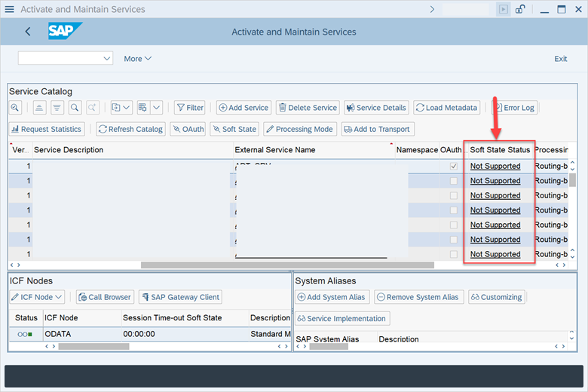Click Load Metadata
Viewport: 588px width, 392px height.
pyautogui.click(x=446, y=108)
